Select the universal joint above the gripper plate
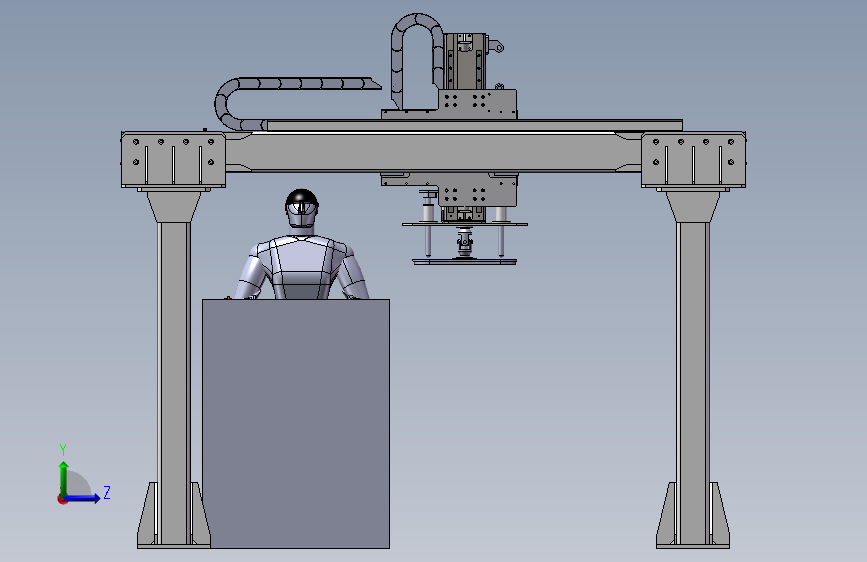867x562 pixels. pos(465,242)
